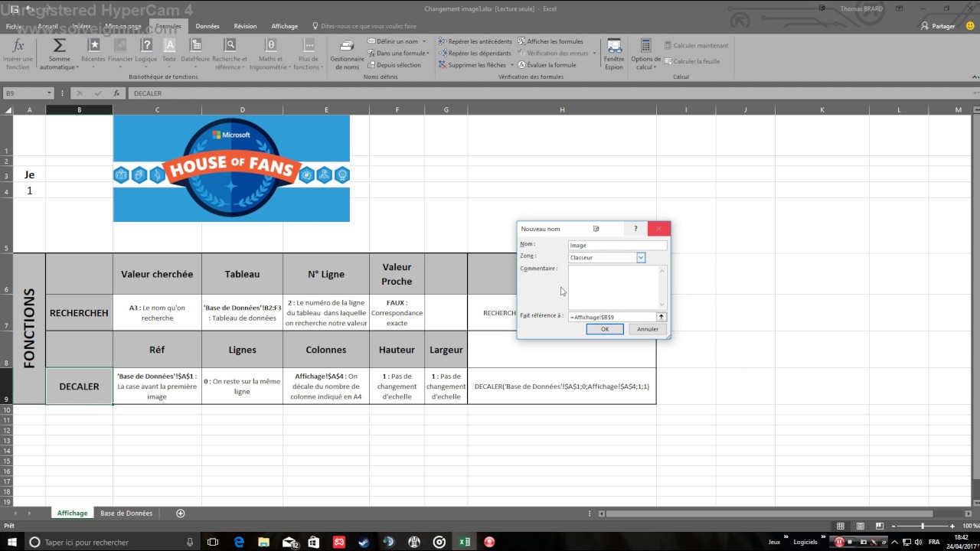Click the formula bar cancel X icon

point(80,93)
